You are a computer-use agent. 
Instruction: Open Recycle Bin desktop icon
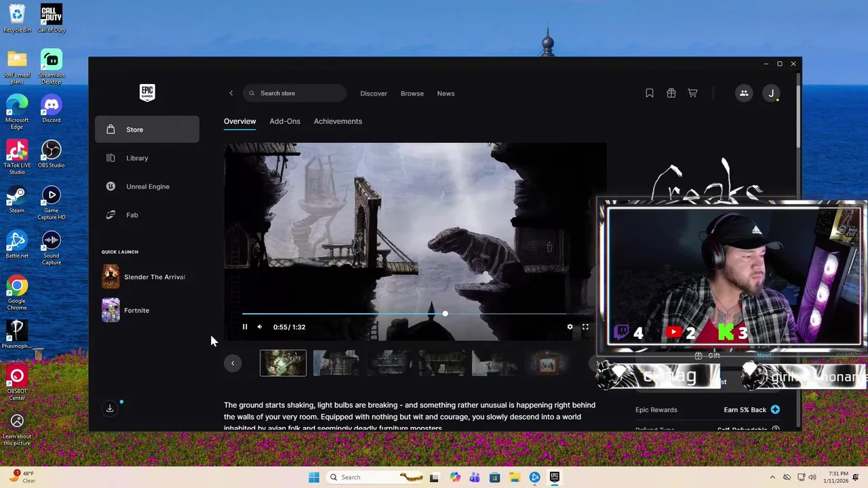(x=17, y=18)
